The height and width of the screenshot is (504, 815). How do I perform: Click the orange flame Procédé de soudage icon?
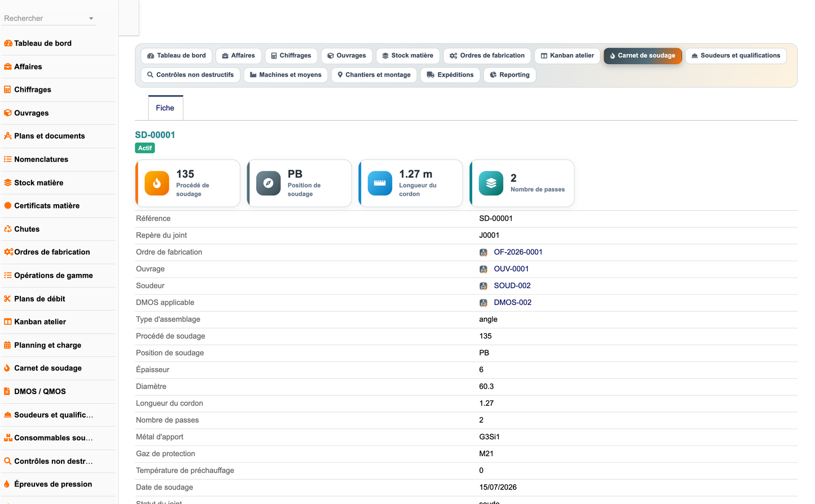[x=157, y=183]
